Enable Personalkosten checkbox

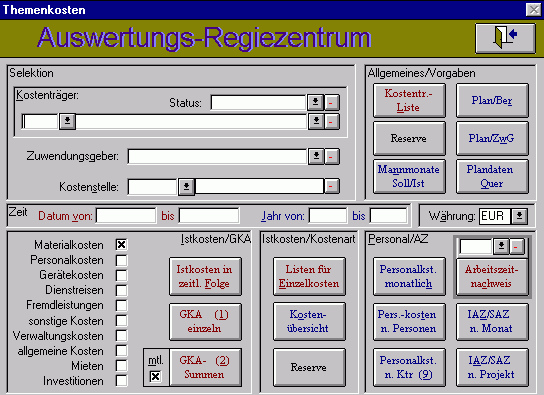(x=121, y=260)
